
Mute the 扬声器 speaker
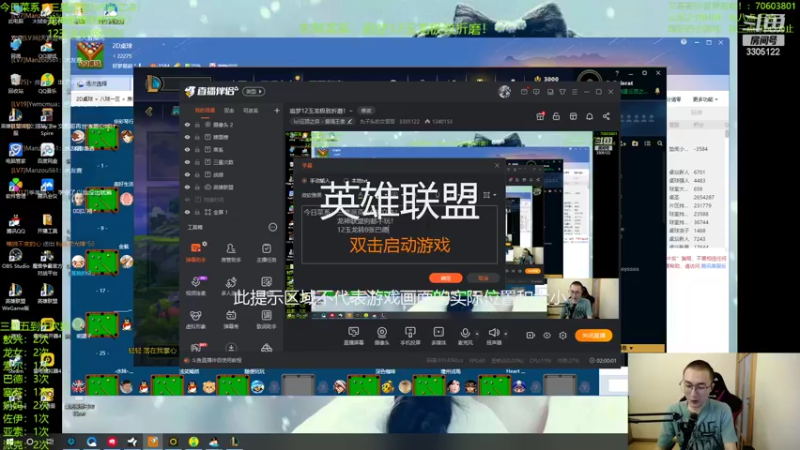coord(493,334)
